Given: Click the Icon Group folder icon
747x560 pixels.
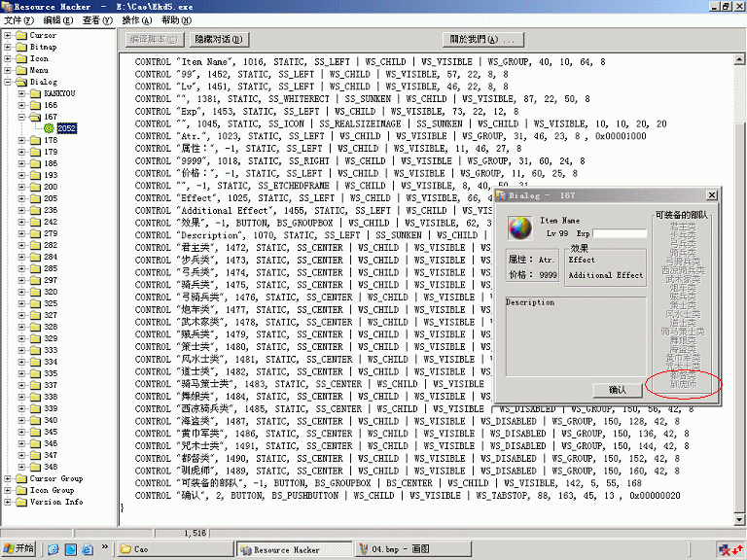Looking at the screenshot, I should [21, 490].
